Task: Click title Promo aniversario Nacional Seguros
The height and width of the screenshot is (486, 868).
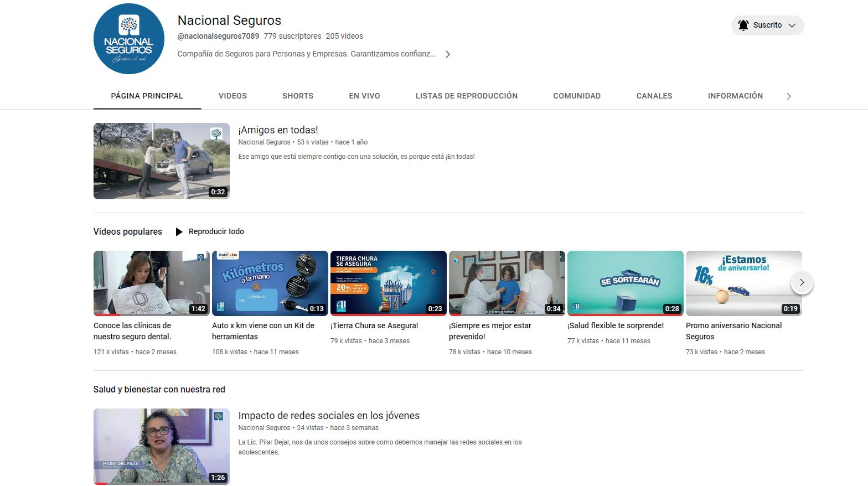Action: 734,331
